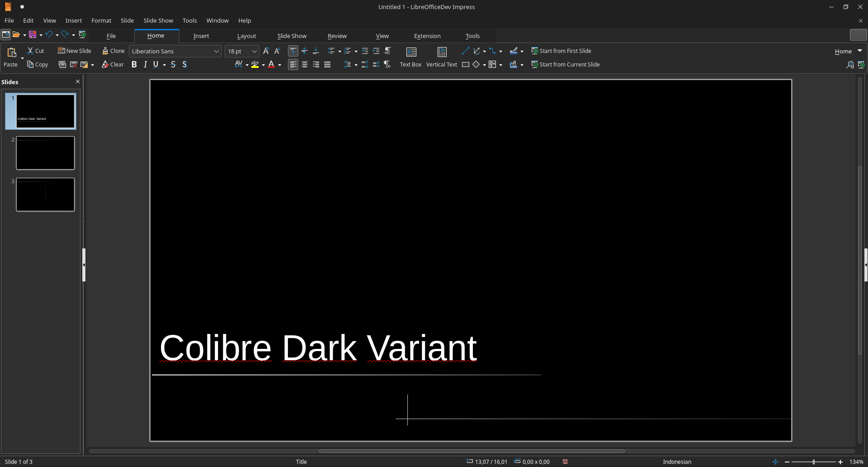Click the decrease indent icon
This screenshot has height=467, width=868.
376,51
